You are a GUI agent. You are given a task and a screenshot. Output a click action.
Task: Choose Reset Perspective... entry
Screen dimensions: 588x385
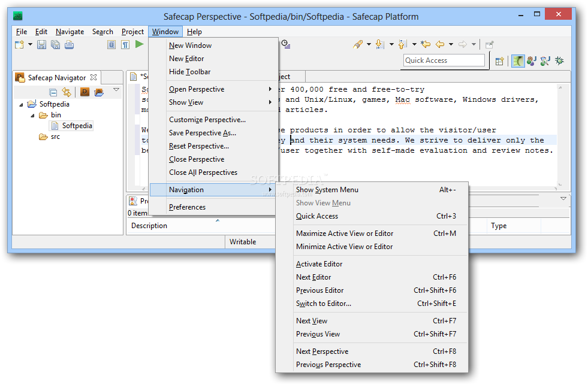(x=214, y=146)
